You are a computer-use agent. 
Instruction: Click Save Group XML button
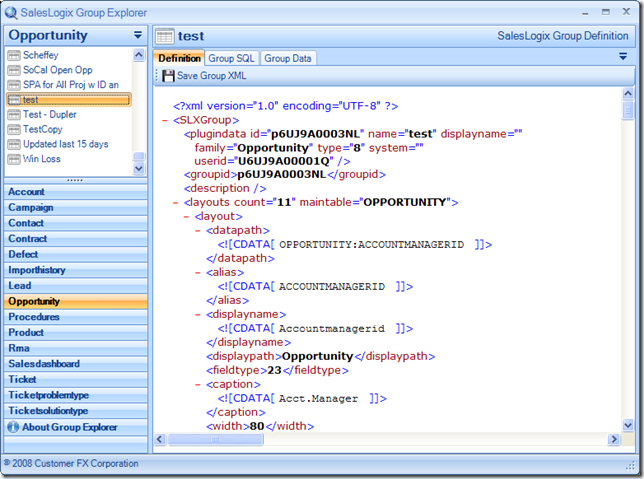click(x=204, y=76)
